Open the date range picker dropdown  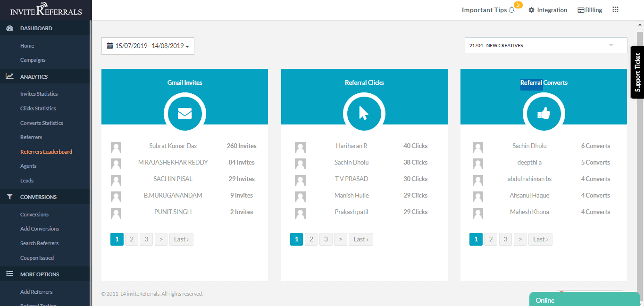(x=148, y=46)
